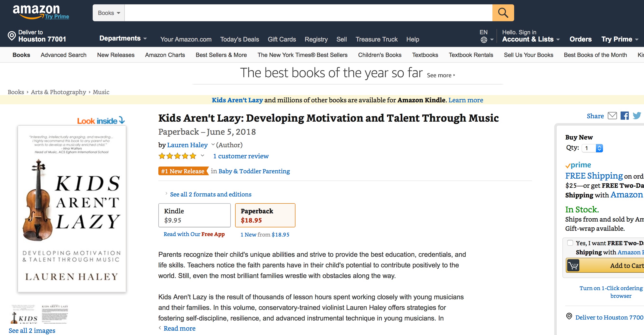Open the Books search category dropdown
Image resolution: width=644 pixels, height=335 pixels.
pyautogui.click(x=109, y=13)
